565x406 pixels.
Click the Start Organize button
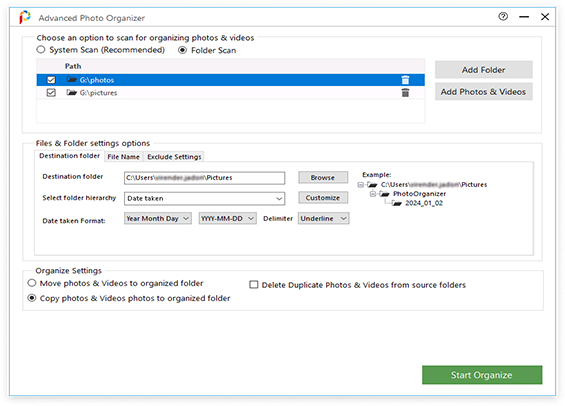coord(482,375)
